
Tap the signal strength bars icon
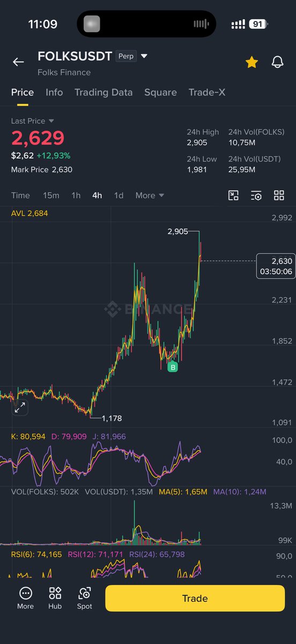238,24
